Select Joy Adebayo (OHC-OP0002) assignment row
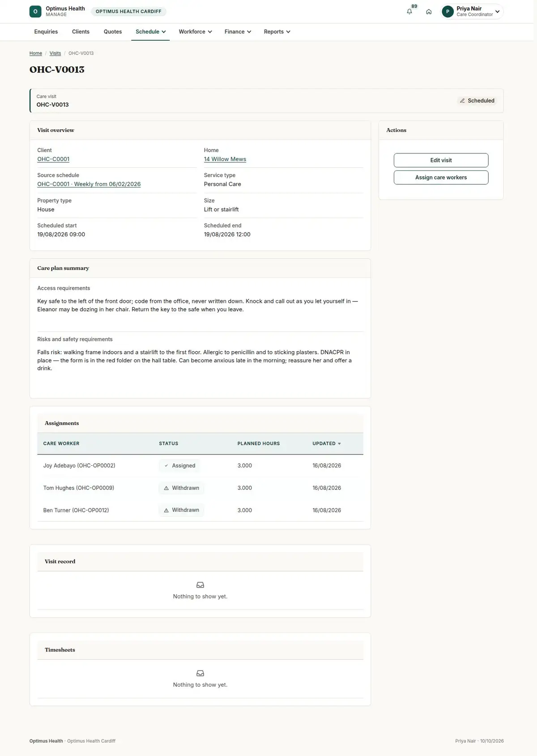Viewport: 537px width, 756px height. (200, 466)
